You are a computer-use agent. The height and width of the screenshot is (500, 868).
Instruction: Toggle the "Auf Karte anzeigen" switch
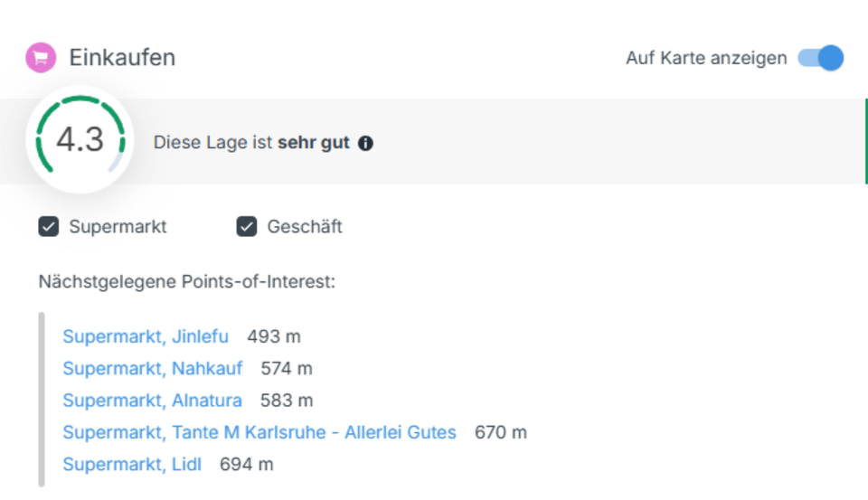point(821,59)
